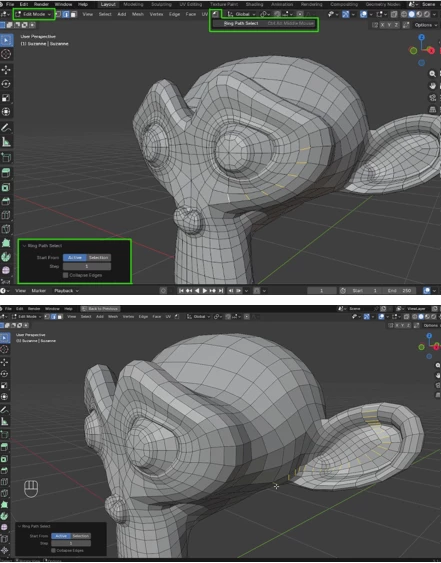Viewport: 441px width, 563px height.
Task: Select the Poly Build tool in upper window
Action: click(x=6, y=243)
